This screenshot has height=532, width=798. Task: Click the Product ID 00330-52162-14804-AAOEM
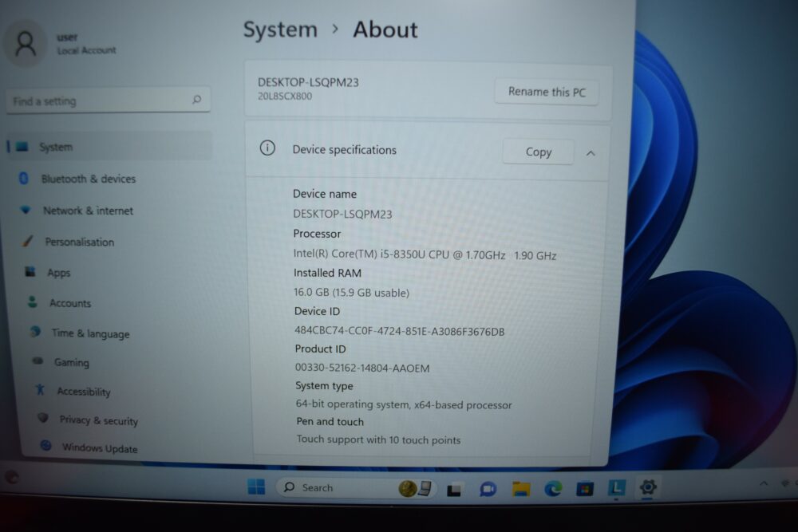pos(362,368)
